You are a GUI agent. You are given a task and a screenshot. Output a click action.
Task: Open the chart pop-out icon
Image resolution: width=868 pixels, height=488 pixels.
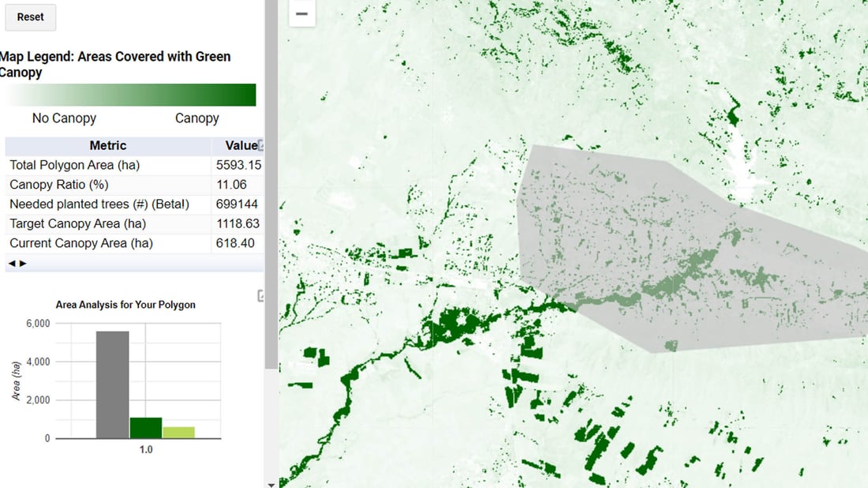tap(261, 295)
